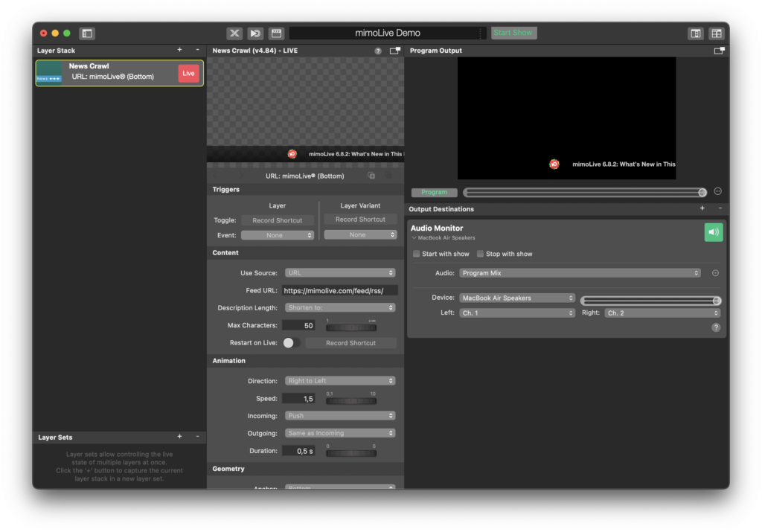This screenshot has width=762, height=532.
Task: Click Max Characters value field
Action: [x=298, y=325]
